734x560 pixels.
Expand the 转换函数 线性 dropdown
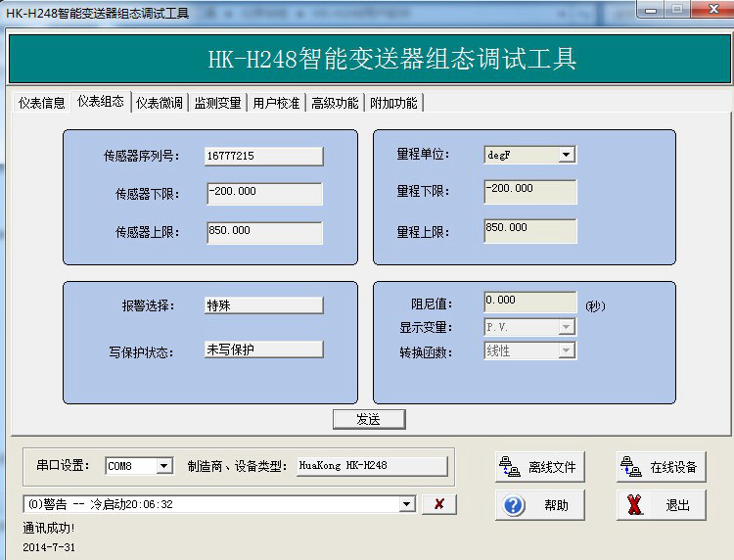click(566, 350)
